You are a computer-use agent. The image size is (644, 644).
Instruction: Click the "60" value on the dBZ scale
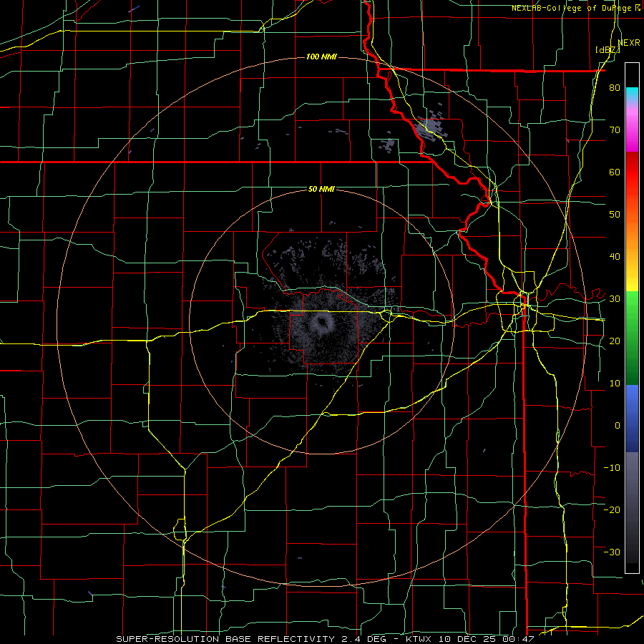(615, 172)
